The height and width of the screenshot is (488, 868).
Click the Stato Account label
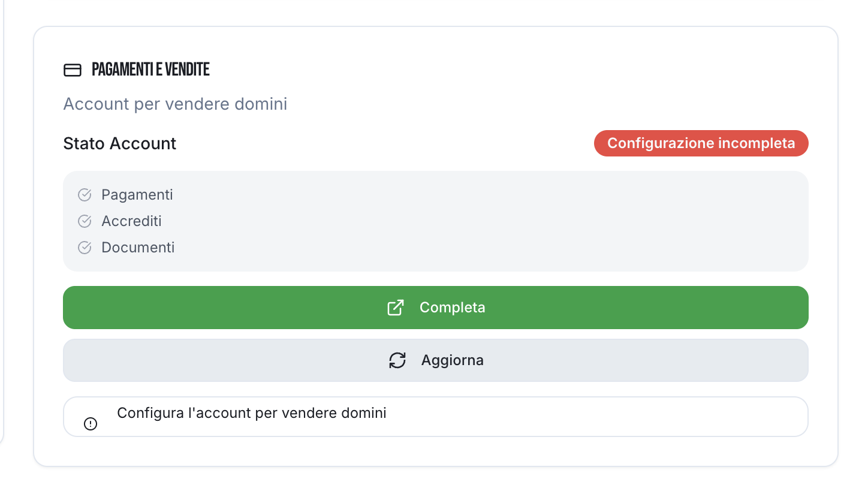pyautogui.click(x=120, y=144)
